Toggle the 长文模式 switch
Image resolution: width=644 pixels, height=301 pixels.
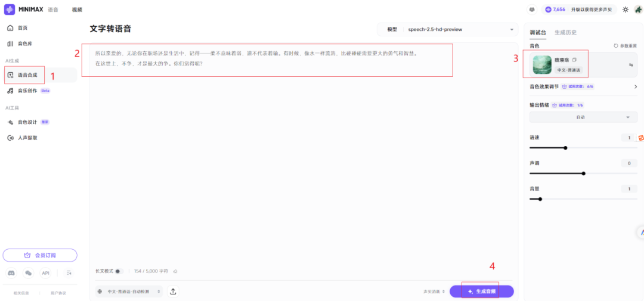118,271
